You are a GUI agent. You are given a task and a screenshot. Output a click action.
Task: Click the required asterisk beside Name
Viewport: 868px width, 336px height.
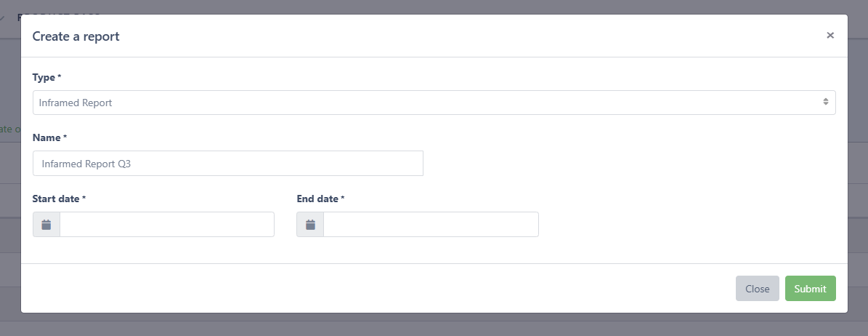(65, 137)
